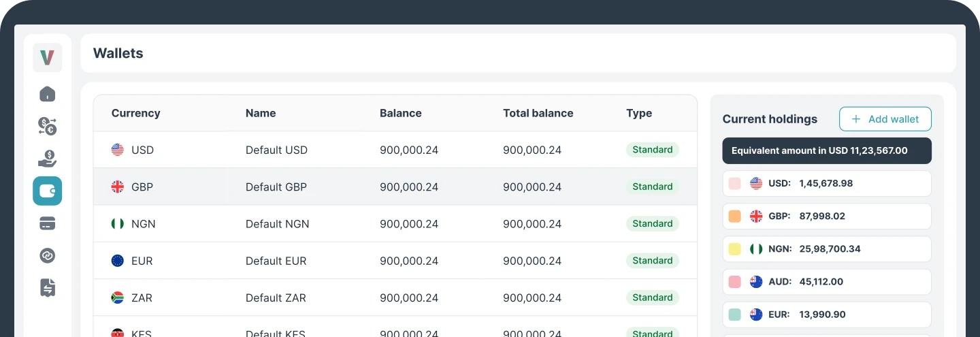Image resolution: width=980 pixels, height=337 pixels.
Task: Click the 13,990.90 EUR holdings amount
Action: coord(822,315)
